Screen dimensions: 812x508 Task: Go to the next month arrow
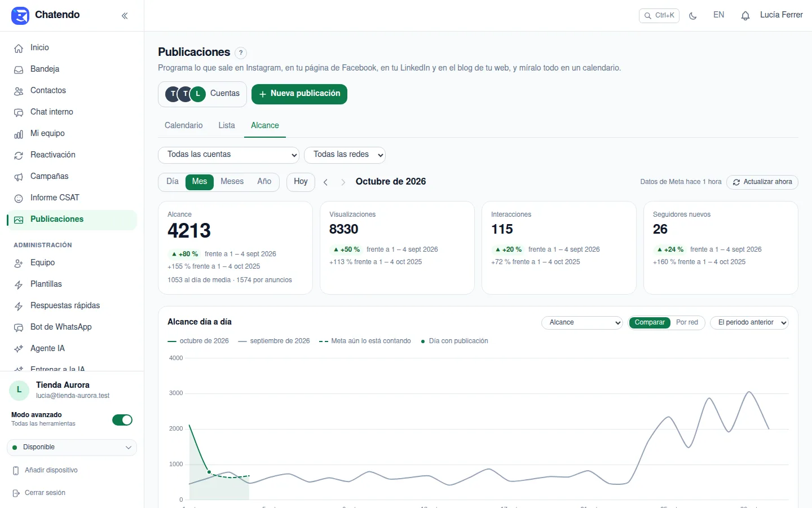coord(343,182)
